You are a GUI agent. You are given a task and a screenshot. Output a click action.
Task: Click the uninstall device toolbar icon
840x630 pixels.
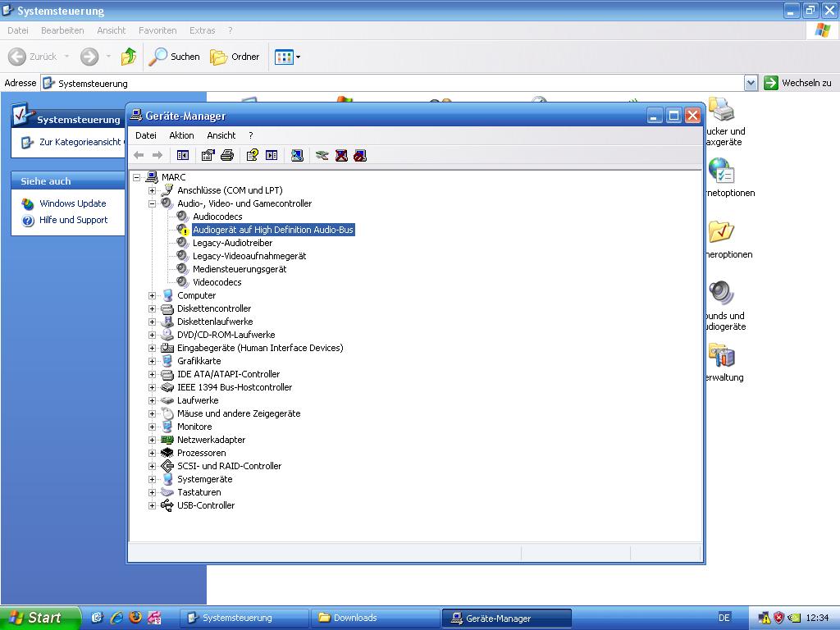[x=341, y=155]
